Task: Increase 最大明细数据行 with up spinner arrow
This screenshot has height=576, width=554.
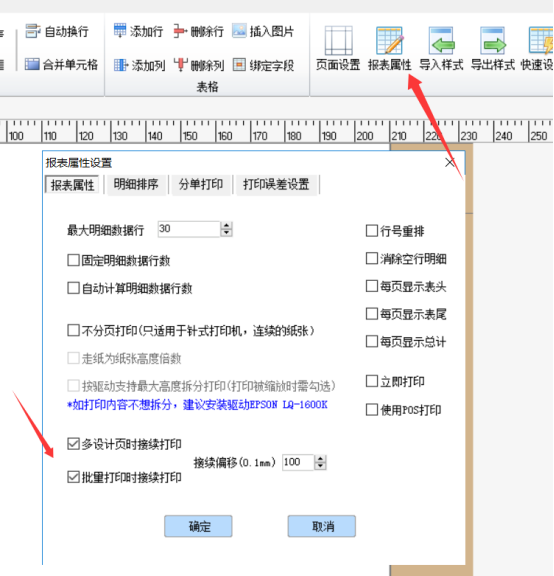Action: coord(226,226)
